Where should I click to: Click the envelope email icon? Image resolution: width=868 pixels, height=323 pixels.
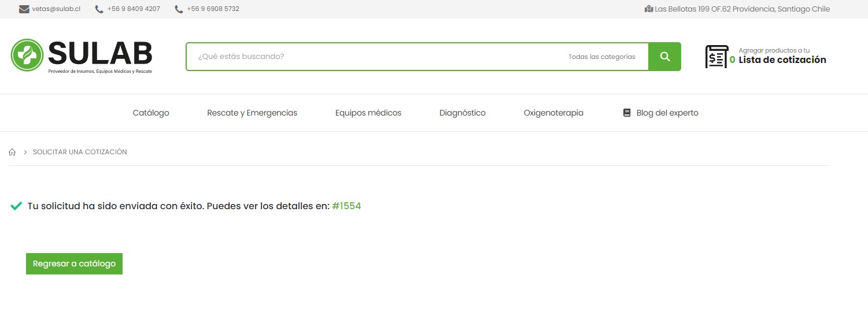(24, 9)
